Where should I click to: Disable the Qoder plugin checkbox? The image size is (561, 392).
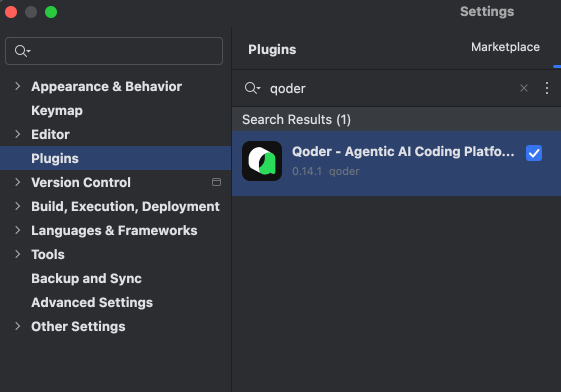533,153
